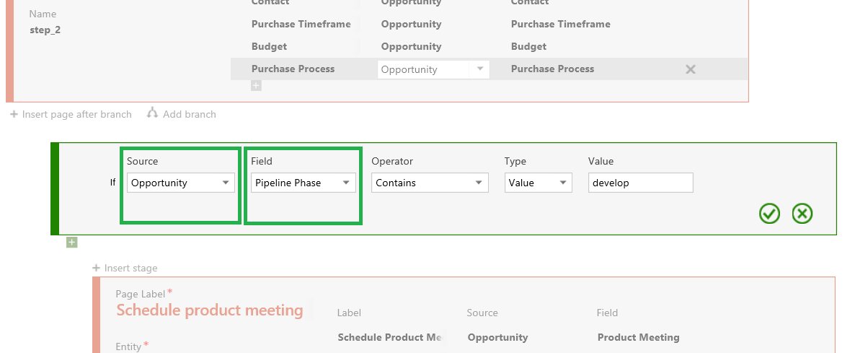The image size is (868, 353).
Task: Add a new field row plus icon
Action: tap(256, 86)
